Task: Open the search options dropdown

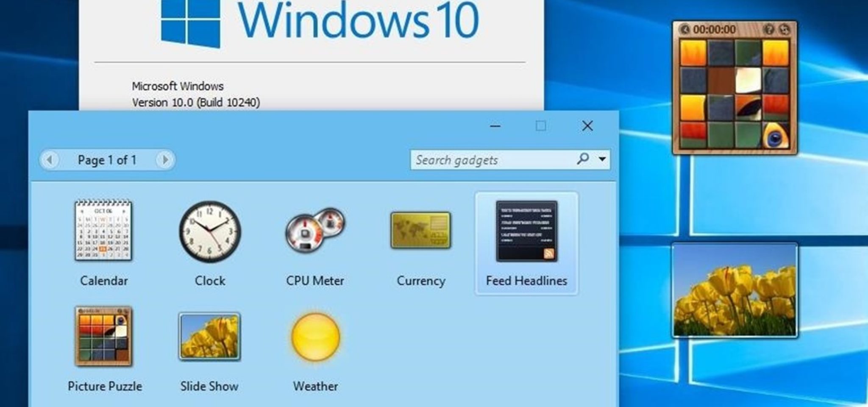Action: click(603, 159)
